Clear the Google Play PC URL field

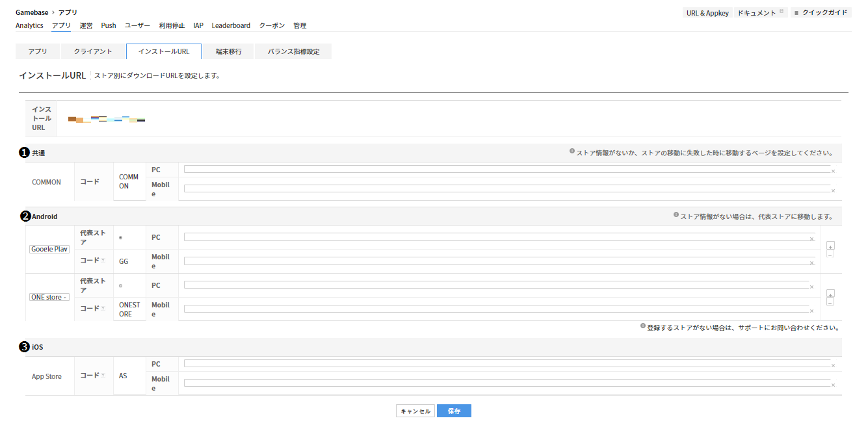coord(811,239)
